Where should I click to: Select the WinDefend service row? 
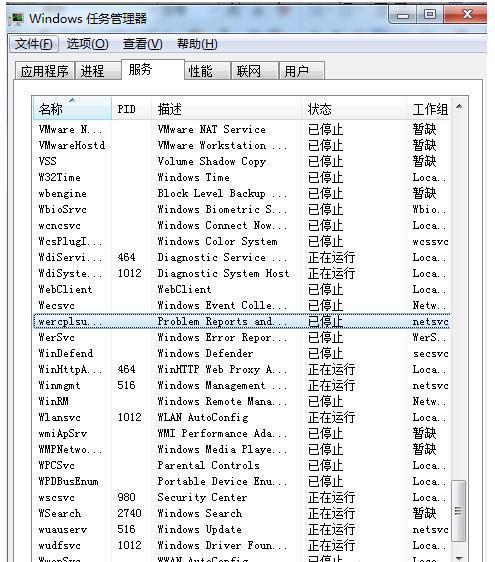[242, 353]
